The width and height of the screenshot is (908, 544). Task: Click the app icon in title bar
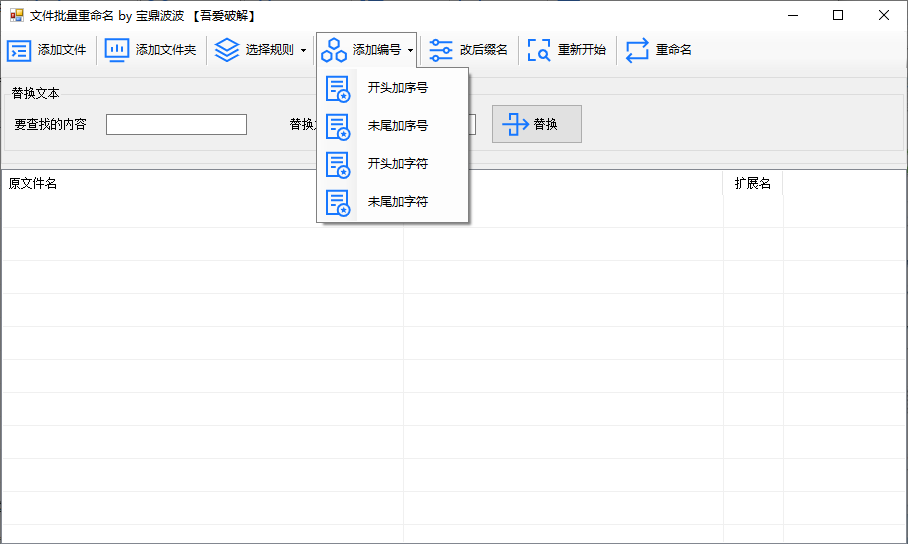[16, 15]
